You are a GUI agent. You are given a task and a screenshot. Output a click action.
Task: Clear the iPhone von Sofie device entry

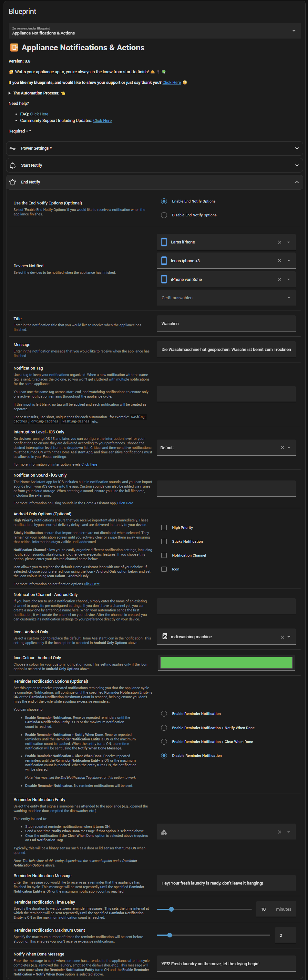tap(279, 280)
